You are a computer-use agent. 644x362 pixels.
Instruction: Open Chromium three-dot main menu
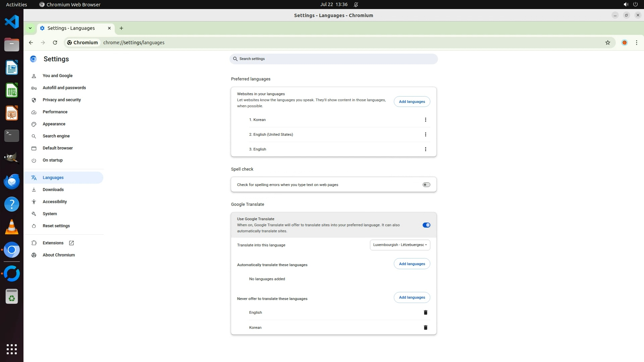pos(636,43)
